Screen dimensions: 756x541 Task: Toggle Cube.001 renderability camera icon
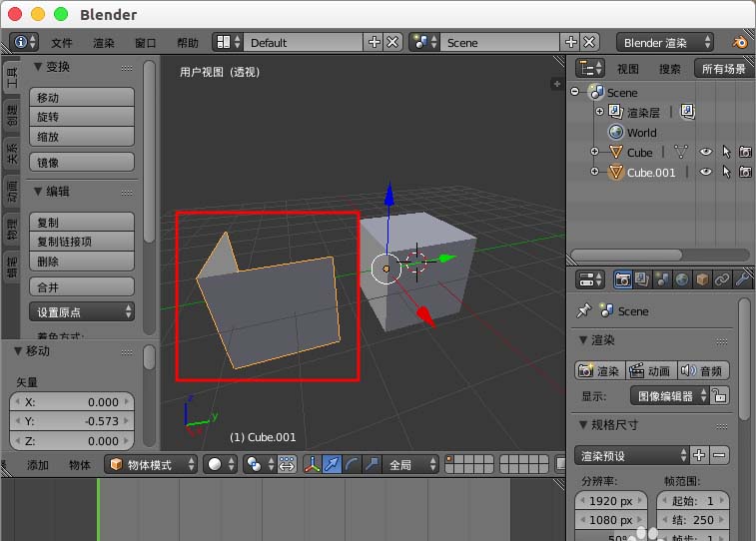(x=745, y=172)
